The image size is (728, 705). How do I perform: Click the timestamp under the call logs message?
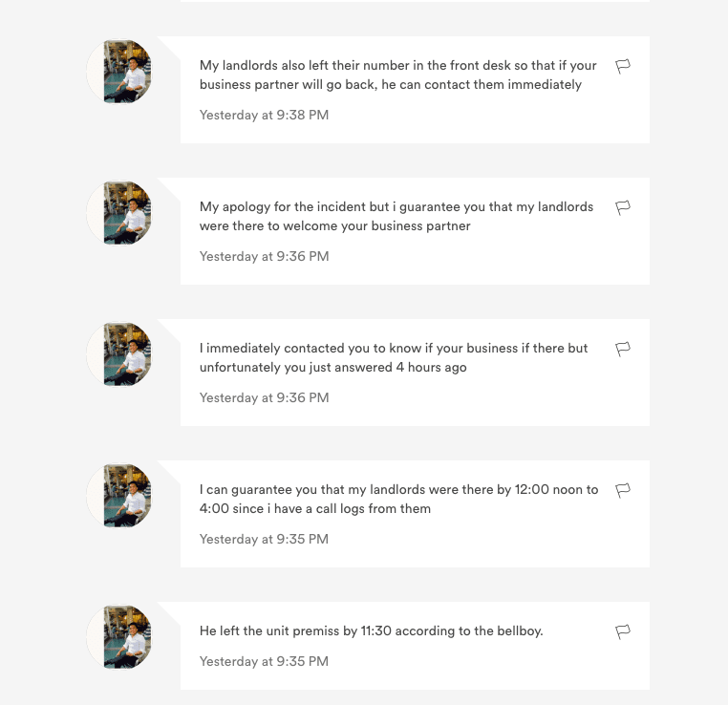(x=265, y=540)
